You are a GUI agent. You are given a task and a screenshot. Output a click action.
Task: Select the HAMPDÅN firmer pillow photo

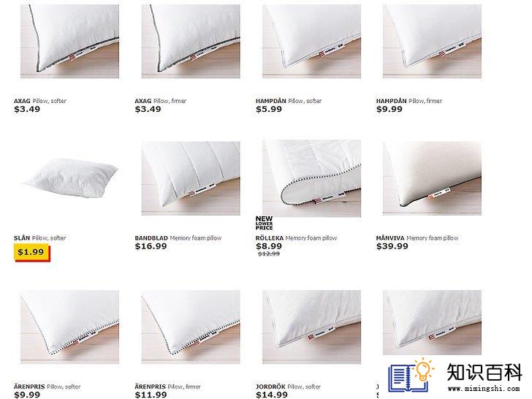pos(432,42)
